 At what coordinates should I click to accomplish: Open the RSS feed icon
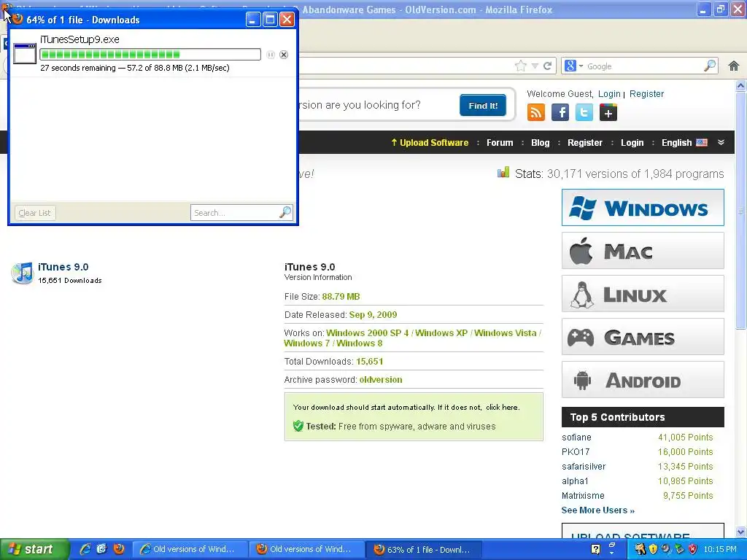coord(536,113)
